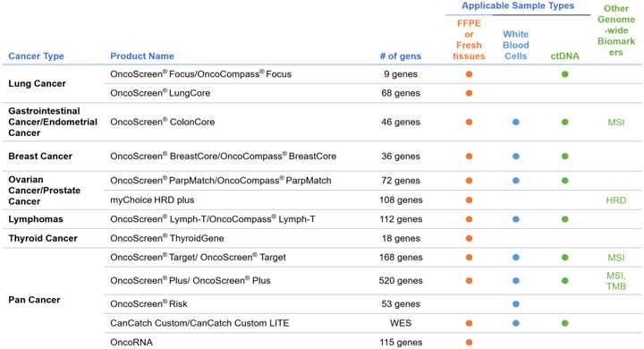This screenshot has width=644, height=349.
Task: Select the "Lung Cancer" row label
Action: 37,83
